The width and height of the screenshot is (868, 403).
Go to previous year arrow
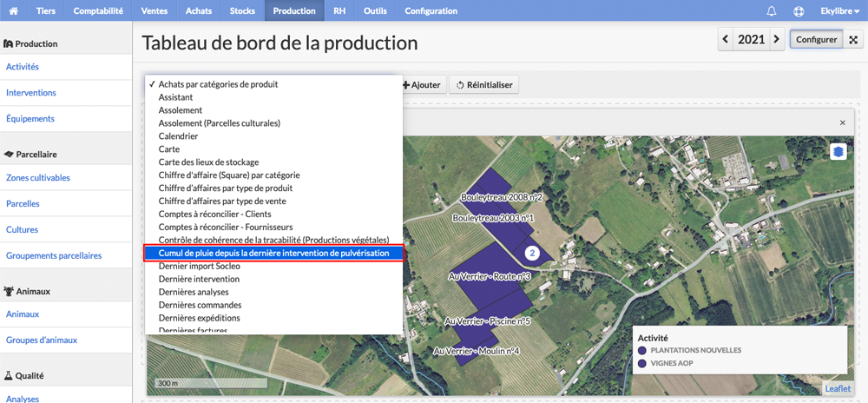[725, 39]
